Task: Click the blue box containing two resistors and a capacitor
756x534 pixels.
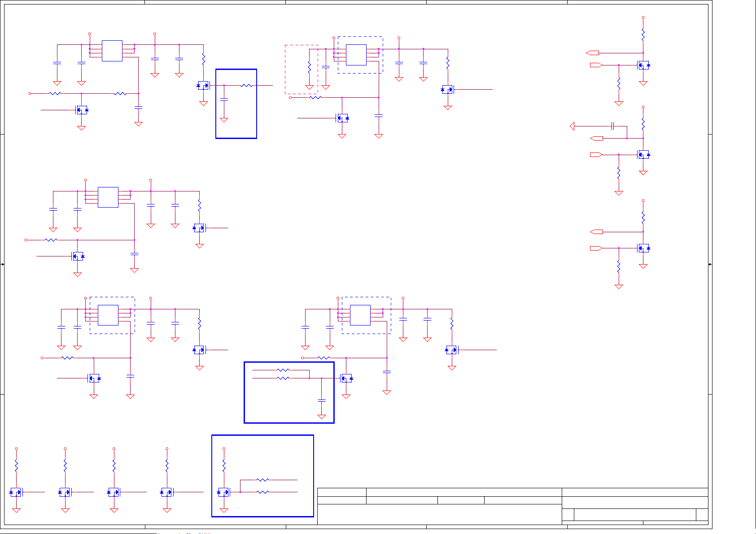Action: click(289, 392)
